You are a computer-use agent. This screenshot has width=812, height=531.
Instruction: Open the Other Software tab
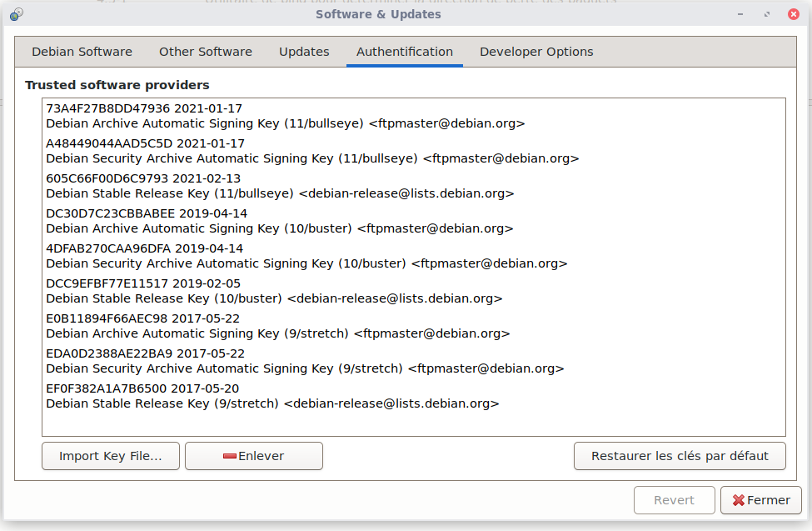pyautogui.click(x=205, y=52)
